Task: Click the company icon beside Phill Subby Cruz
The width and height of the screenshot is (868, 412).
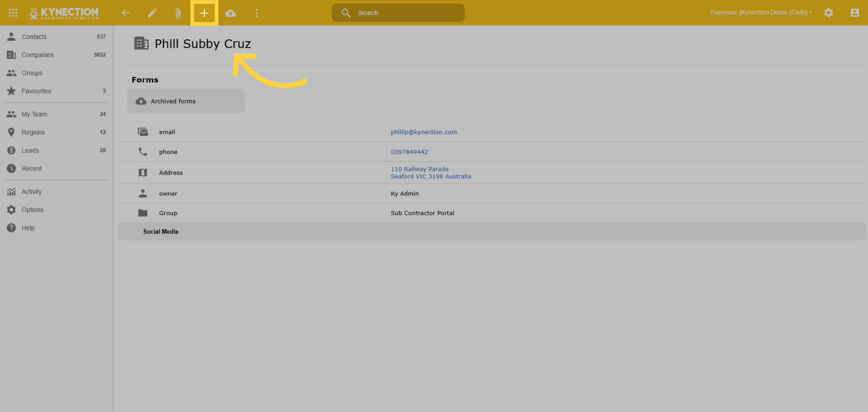Action: point(141,43)
